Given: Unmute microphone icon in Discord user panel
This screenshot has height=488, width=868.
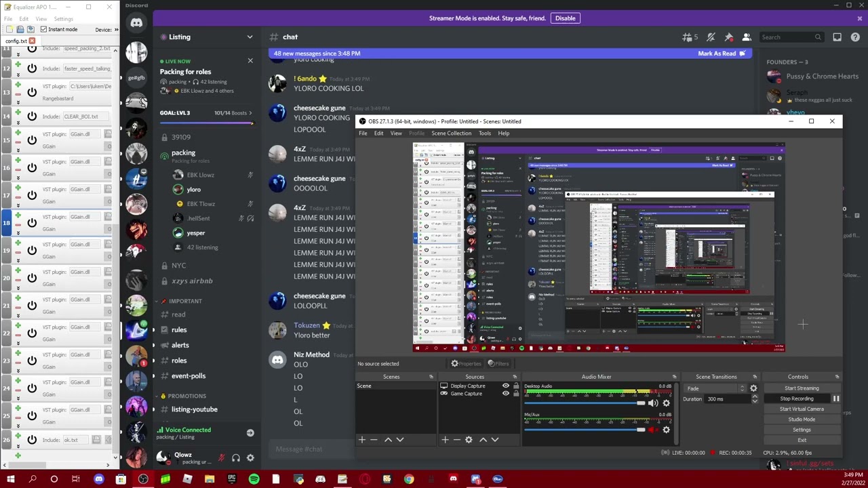Looking at the screenshot, I should [x=221, y=458].
